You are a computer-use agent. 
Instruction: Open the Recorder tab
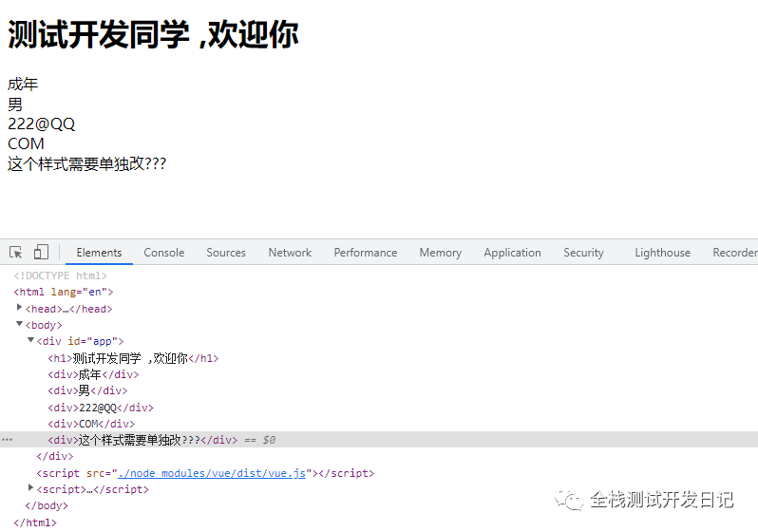coord(735,253)
